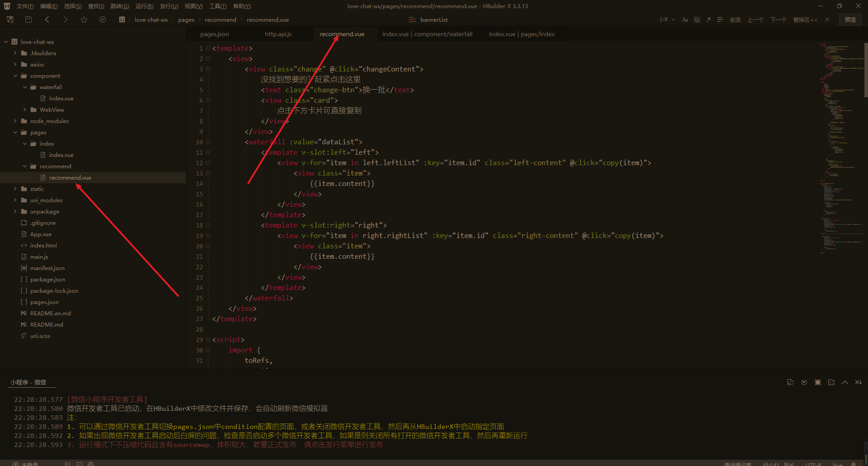
Task: Select the 小程序 - 微信 console tab
Action: pos(28,382)
